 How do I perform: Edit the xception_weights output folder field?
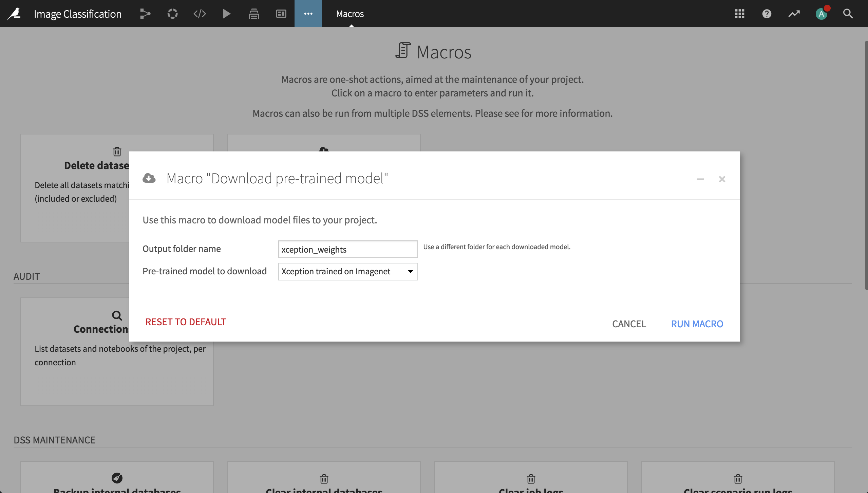(347, 249)
